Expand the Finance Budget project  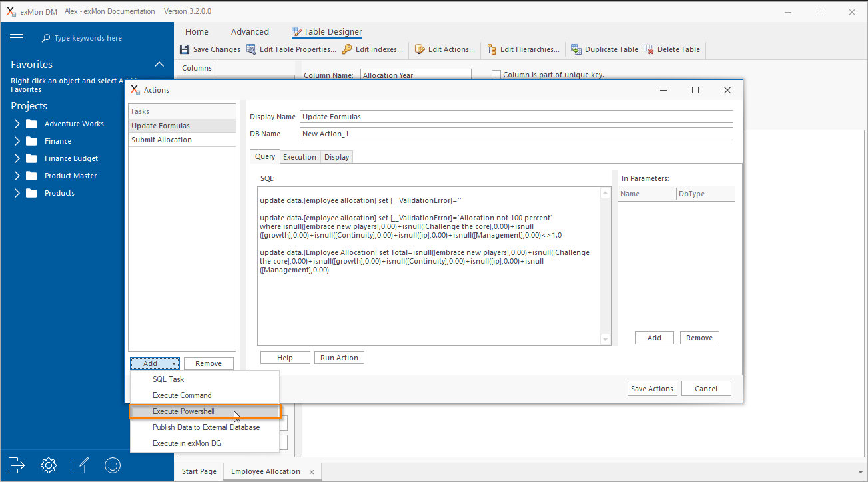tap(17, 158)
